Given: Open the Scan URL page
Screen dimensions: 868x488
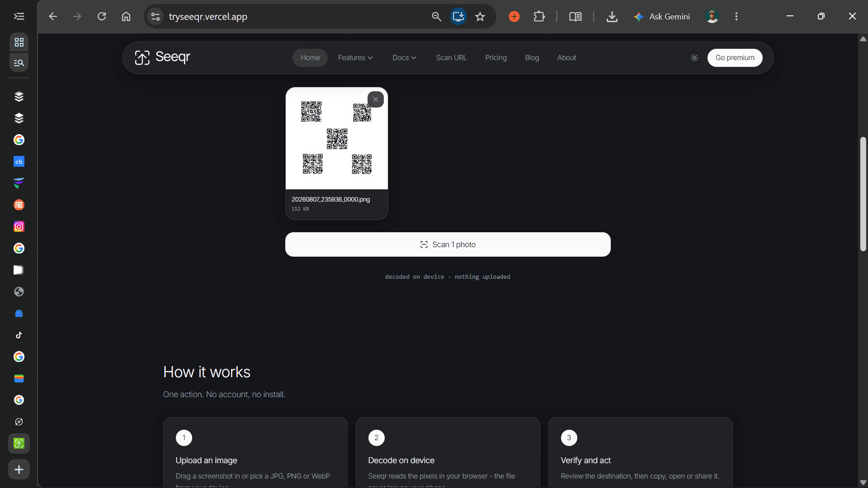Looking at the screenshot, I should point(451,58).
